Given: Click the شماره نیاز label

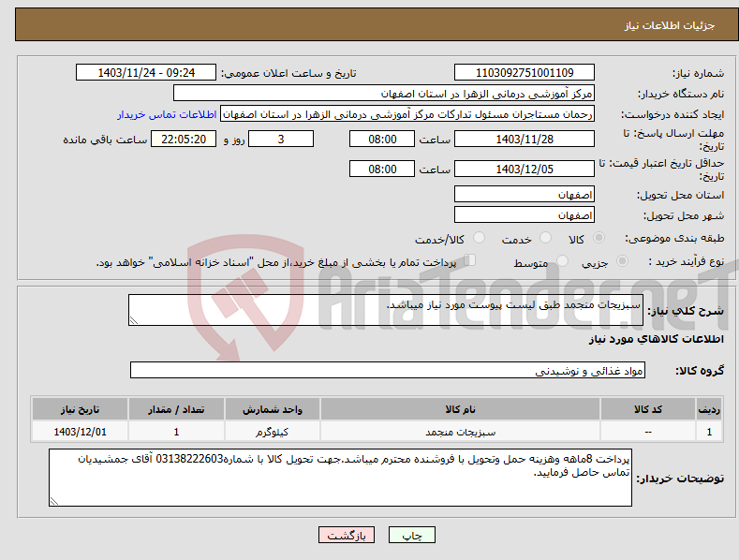Looking at the screenshot, I should point(698,74).
